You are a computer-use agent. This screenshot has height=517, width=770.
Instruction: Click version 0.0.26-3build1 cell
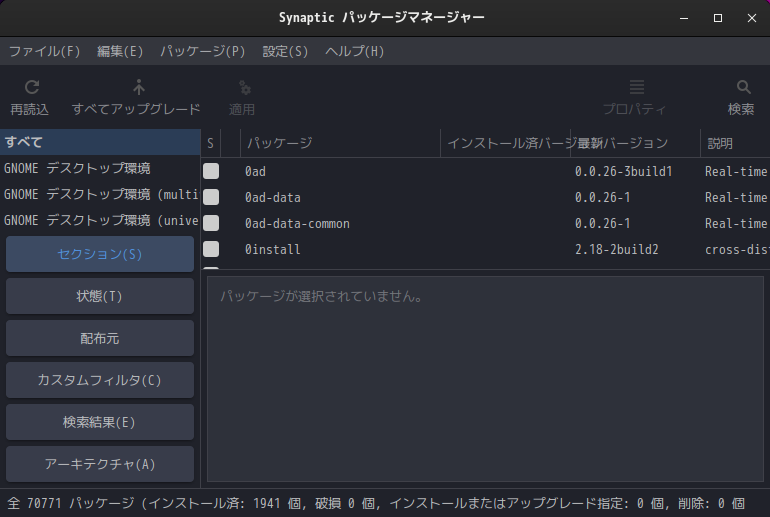click(x=624, y=171)
